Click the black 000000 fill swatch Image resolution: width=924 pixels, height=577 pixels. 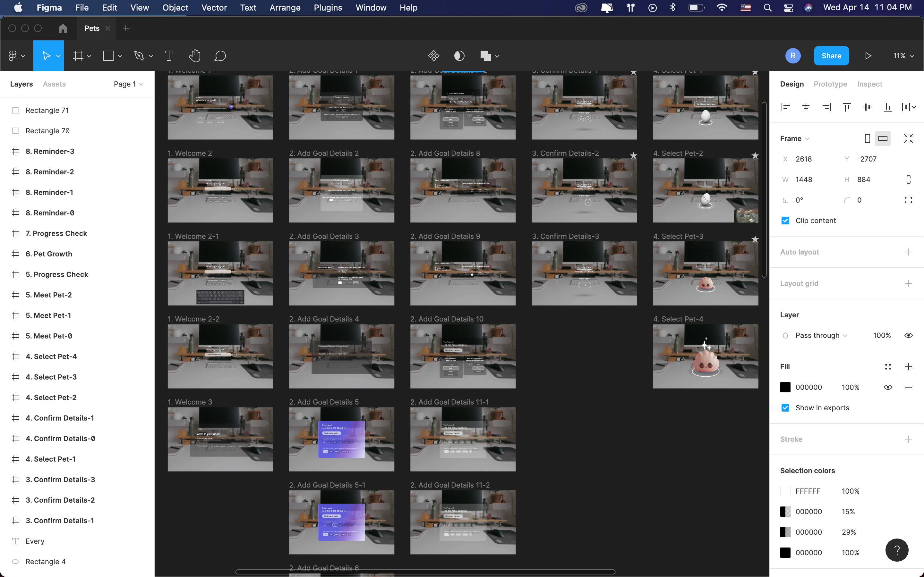click(x=785, y=387)
